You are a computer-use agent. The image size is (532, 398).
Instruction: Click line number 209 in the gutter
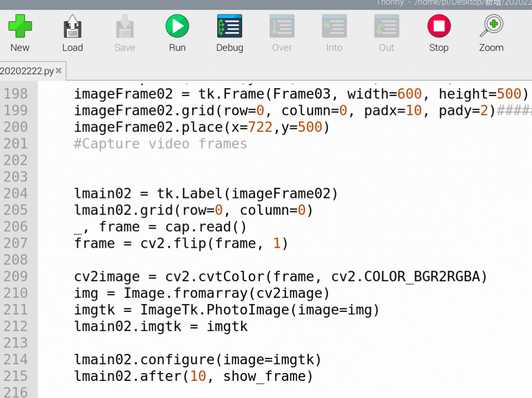coord(16,276)
